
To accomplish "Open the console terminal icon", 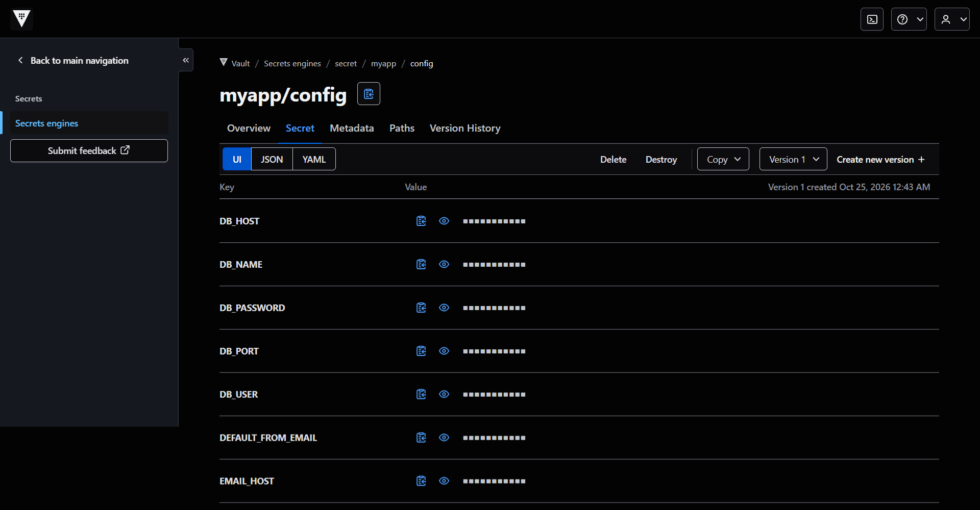I will tap(872, 19).
